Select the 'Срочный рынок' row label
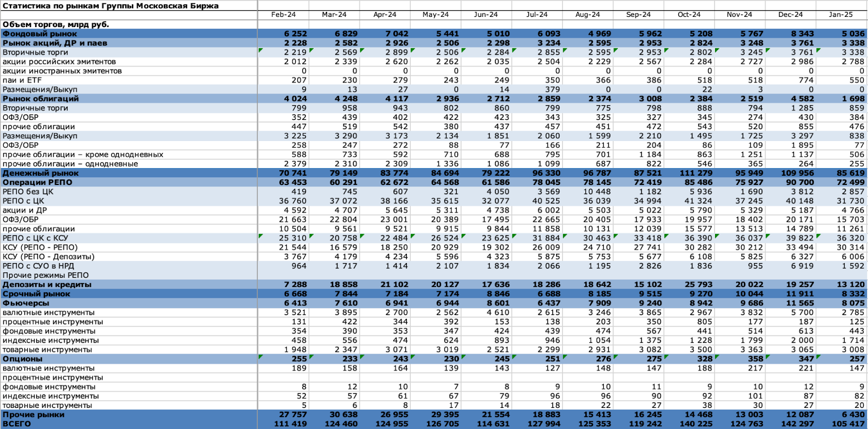This screenshot has height=429, width=868. coord(36,294)
